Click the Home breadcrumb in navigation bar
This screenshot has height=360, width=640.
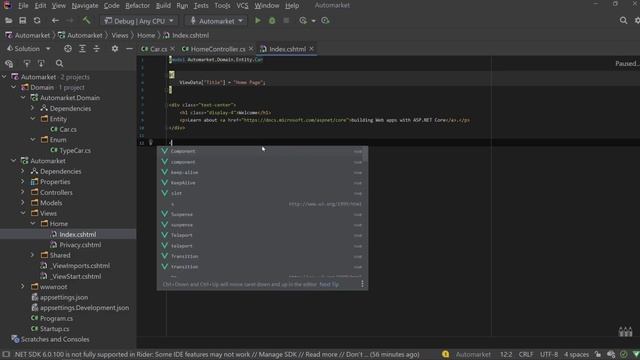146,35
